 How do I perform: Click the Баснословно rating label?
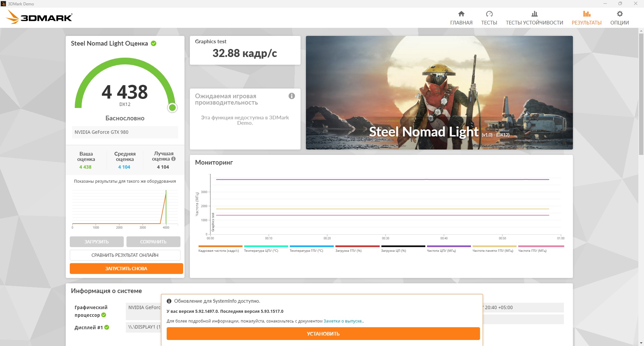125,118
